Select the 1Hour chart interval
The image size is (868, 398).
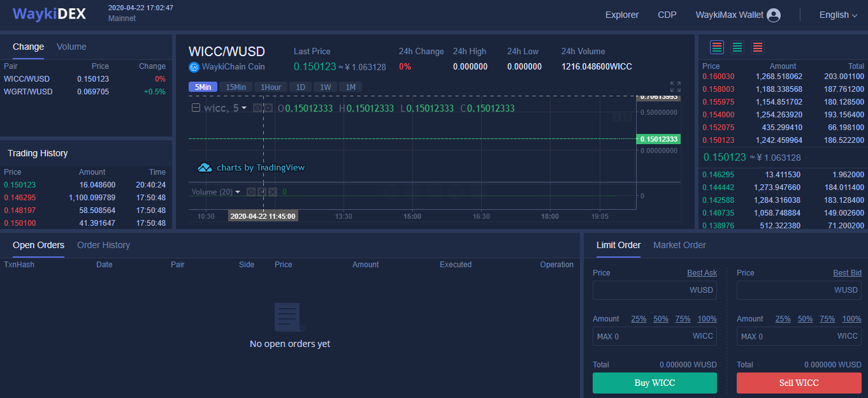(x=271, y=87)
